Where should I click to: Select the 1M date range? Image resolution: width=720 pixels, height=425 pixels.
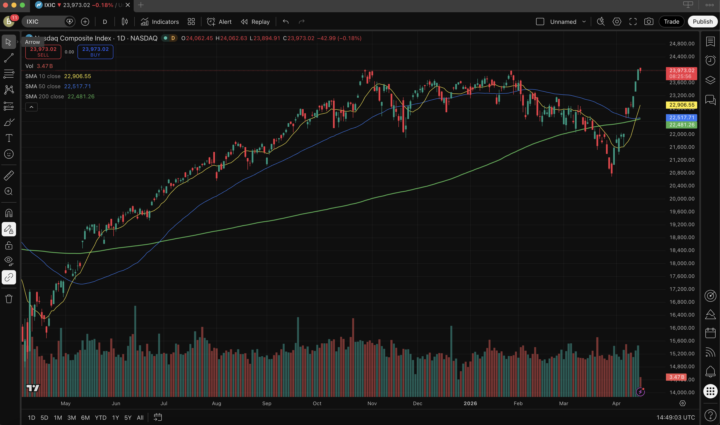pyautogui.click(x=58, y=418)
